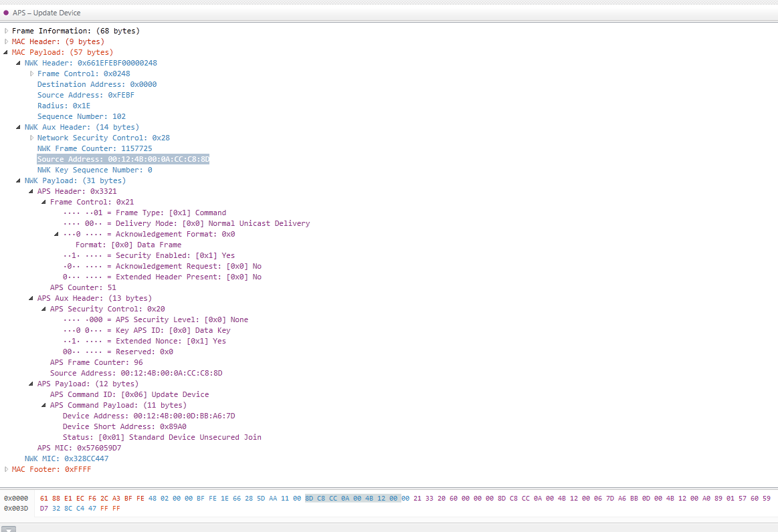Image resolution: width=778 pixels, height=532 pixels.
Task: Select Acknowledgement Request No row
Action: (163, 266)
